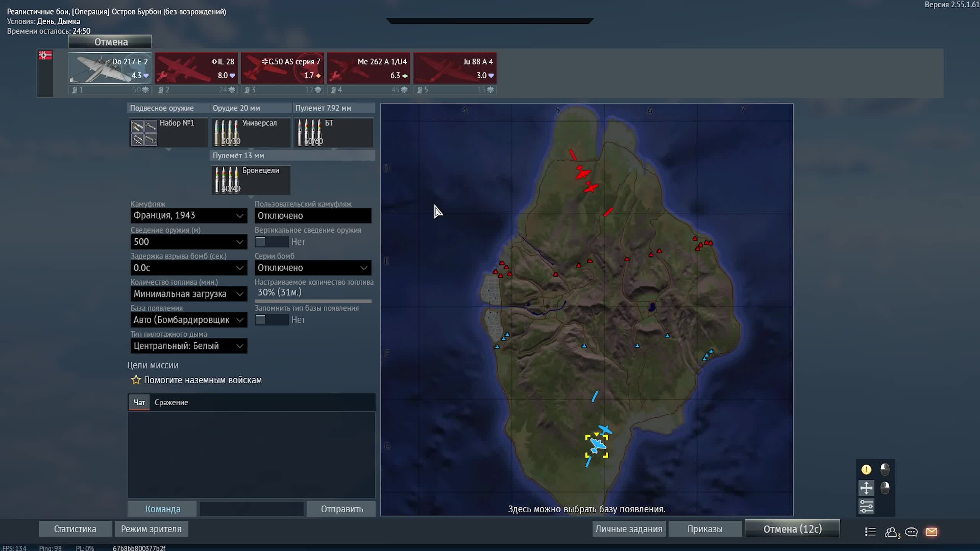Open the map filter sliders icon
The image size is (980, 551).
(866, 506)
